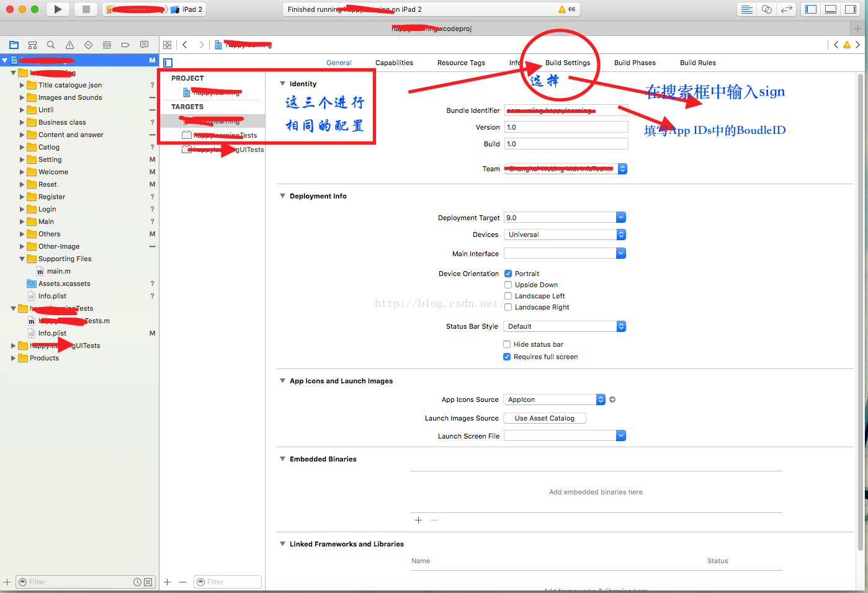Open Status Bar Style dropdown
This screenshot has width=868, height=593.
pyautogui.click(x=565, y=326)
